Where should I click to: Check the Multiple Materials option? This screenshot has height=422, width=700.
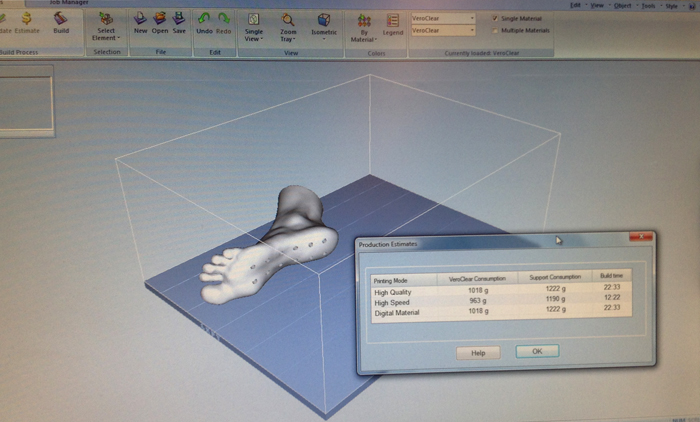click(x=495, y=30)
